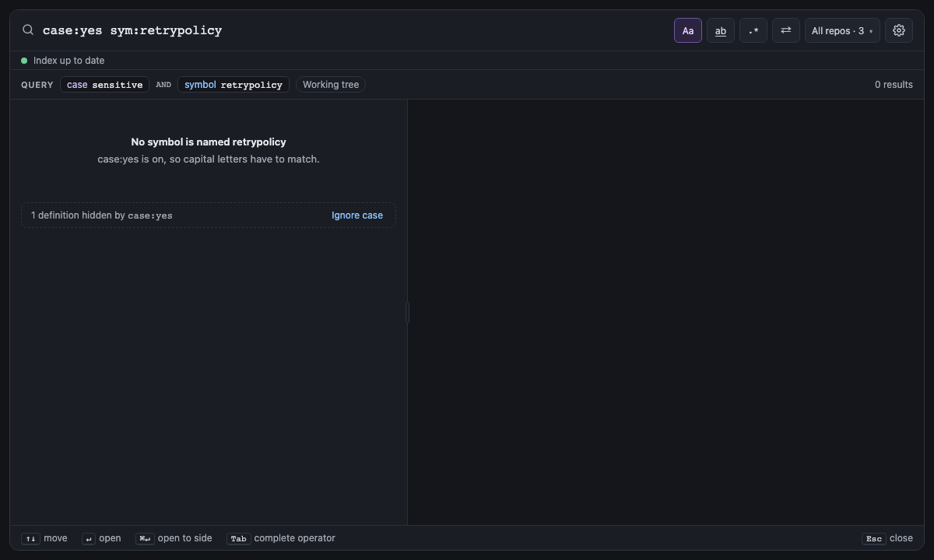Click the 'QUERY' label

coord(37,85)
